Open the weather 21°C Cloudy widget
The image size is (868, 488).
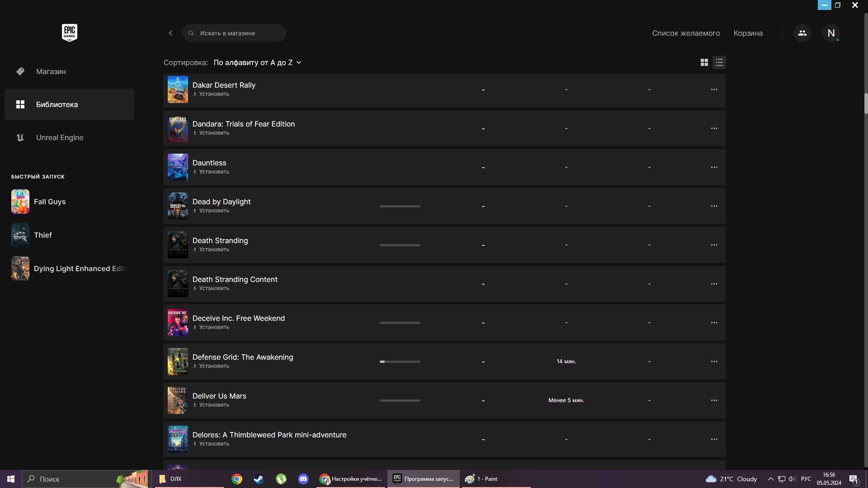pyautogui.click(x=731, y=479)
